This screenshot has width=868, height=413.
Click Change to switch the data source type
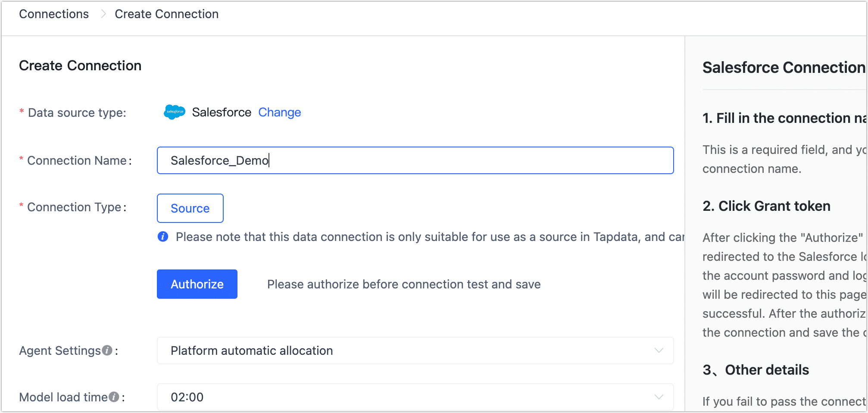pyautogui.click(x=279, y=112)
